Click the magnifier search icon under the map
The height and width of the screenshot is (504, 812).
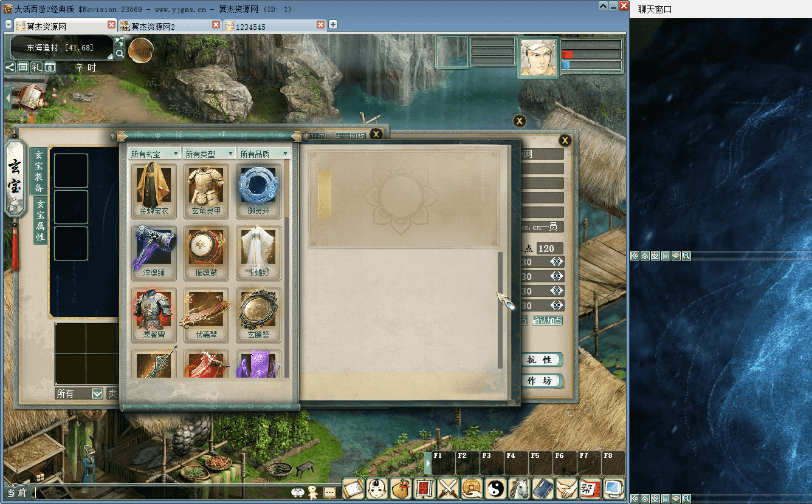[x=120, y=53]
